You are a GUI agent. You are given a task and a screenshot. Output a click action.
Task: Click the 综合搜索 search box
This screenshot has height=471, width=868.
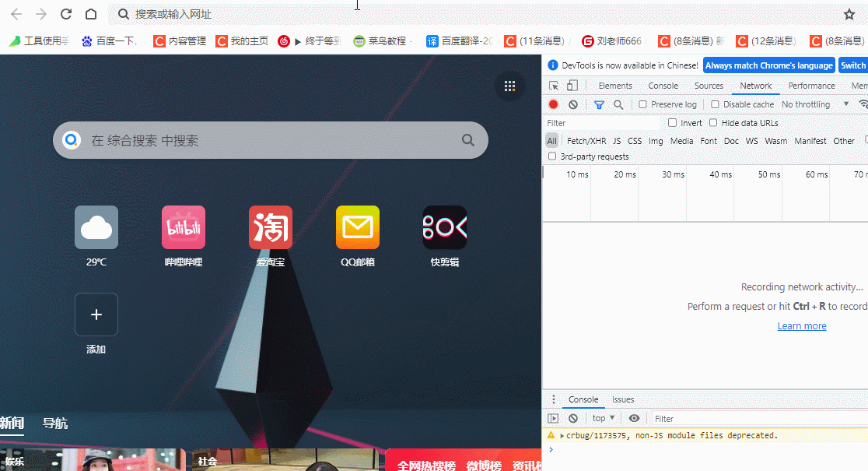point(270,140)
